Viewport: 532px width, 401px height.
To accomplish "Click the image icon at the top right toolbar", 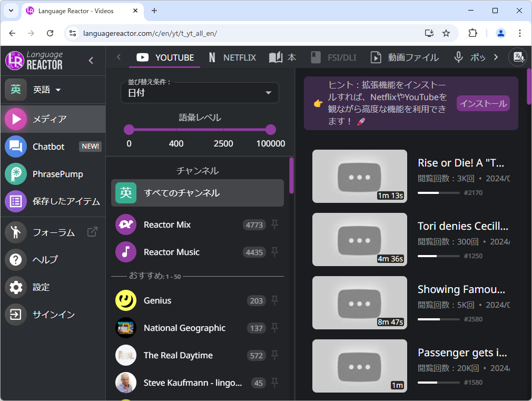I will (518, 57).
